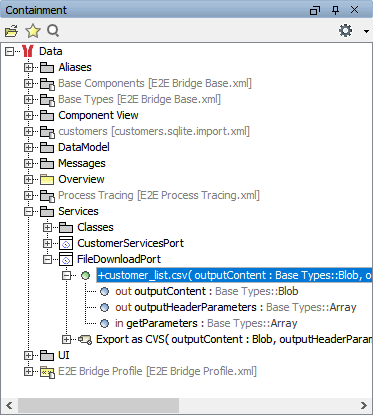
Task: Open the gear options icon
Action: point(345,31)
